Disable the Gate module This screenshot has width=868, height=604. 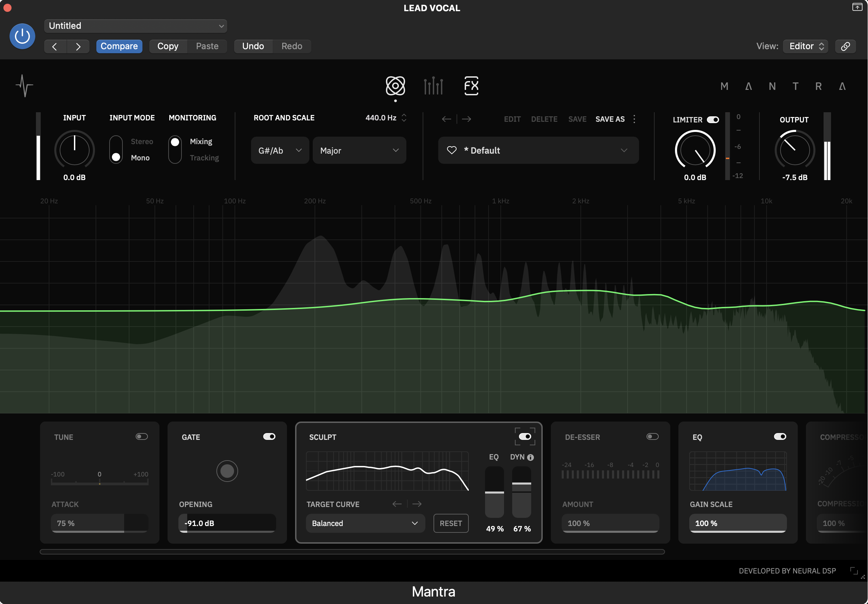point(269,436)
